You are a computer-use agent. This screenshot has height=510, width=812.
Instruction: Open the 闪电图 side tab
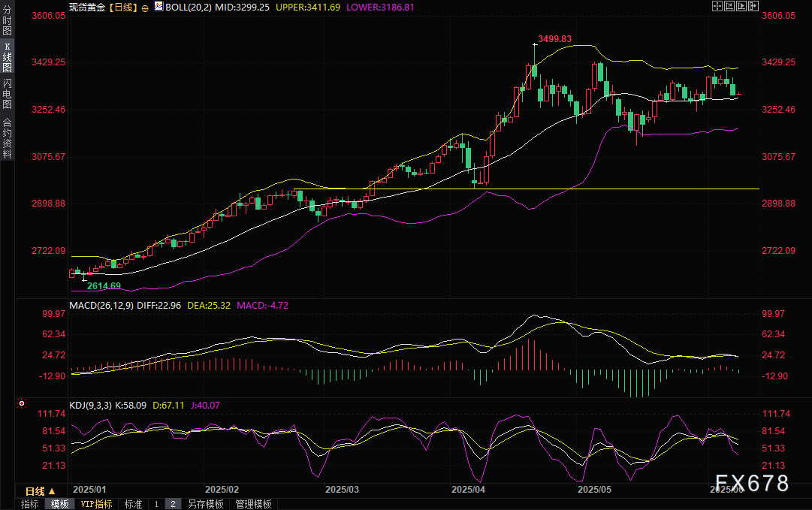(x=7, y=93)
